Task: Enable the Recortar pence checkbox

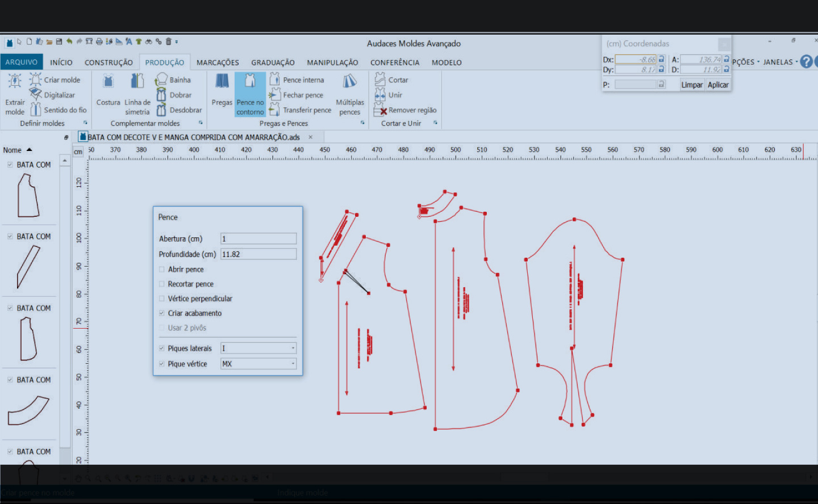Action: point(162,284)
